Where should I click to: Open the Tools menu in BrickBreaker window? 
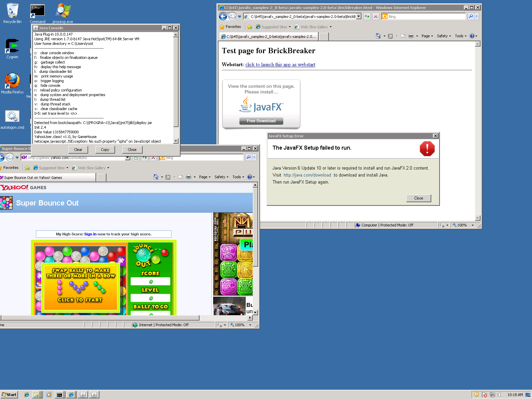point(461,36)
